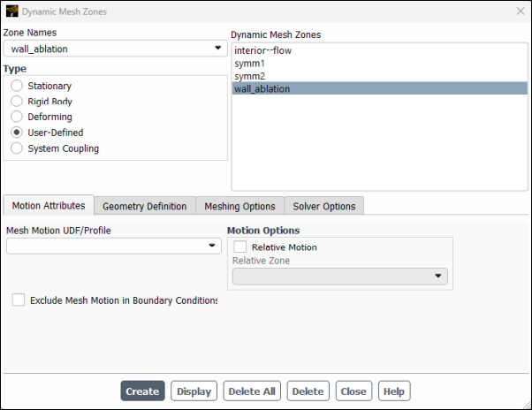
Task: Select the Deforming type option
Action: (x=17, y=117)
